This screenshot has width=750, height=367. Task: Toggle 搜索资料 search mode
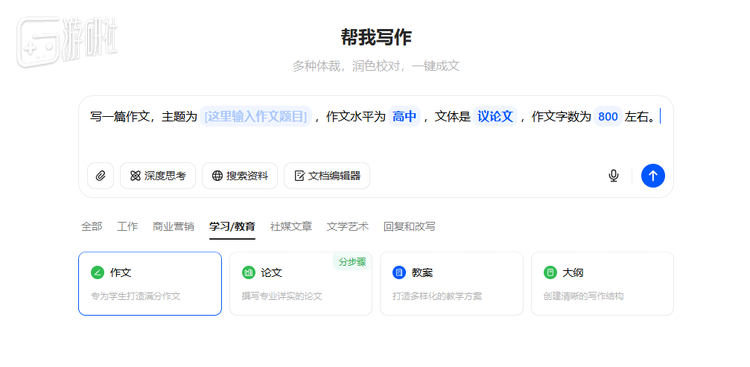point(240,176)
